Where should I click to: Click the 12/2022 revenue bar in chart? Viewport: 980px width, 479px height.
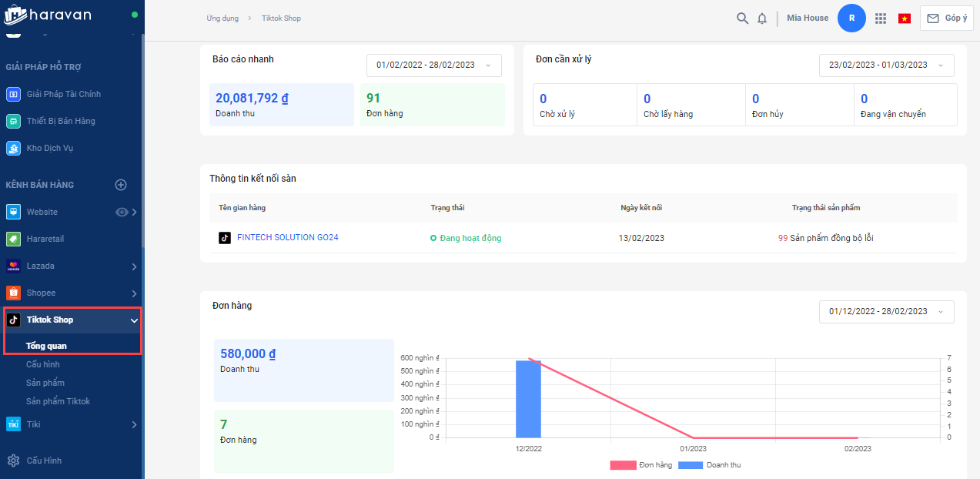tap(528, 398)
